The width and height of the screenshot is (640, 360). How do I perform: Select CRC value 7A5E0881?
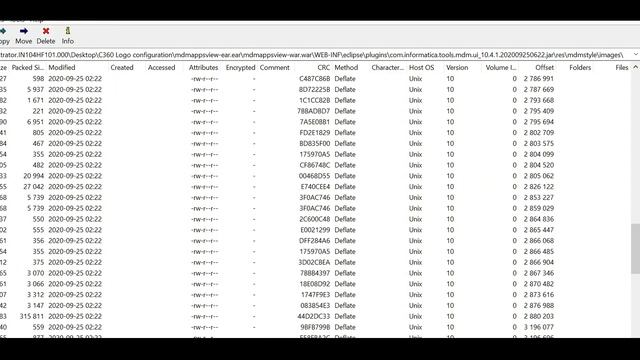pos(314,122)
